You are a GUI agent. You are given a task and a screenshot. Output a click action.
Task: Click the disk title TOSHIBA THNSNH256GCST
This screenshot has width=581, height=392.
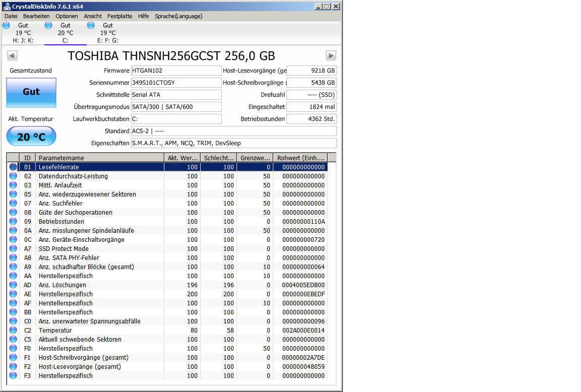coord(171,56)
